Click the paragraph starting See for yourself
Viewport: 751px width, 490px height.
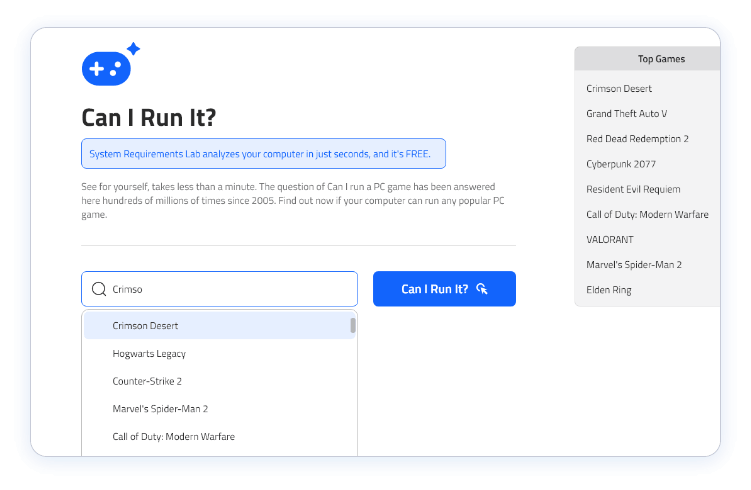293,200
